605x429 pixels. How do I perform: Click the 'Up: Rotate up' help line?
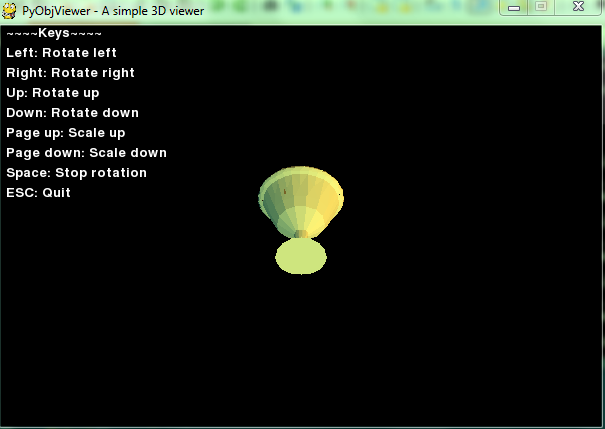pyautogui.click(x=53, y=93)
